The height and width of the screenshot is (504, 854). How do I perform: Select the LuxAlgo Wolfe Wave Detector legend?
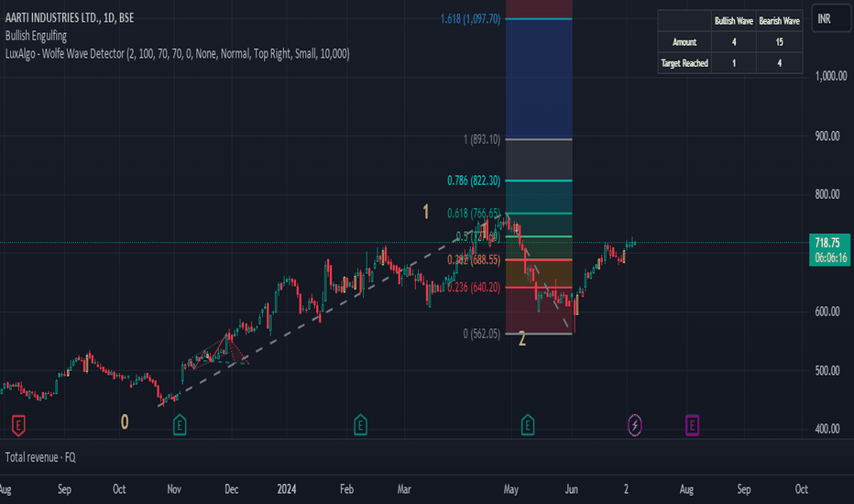click(177, 53)
